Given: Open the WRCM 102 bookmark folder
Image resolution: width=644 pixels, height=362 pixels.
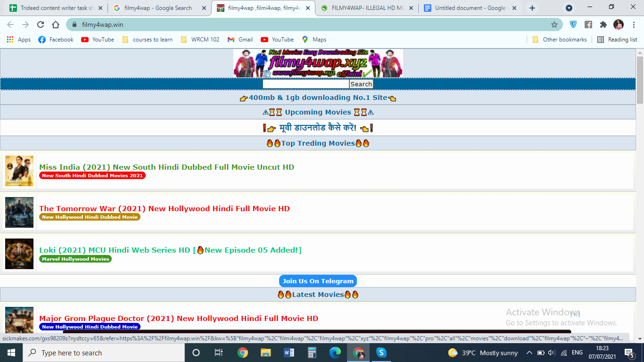Looking at the screenshot, I should [200, 40].
